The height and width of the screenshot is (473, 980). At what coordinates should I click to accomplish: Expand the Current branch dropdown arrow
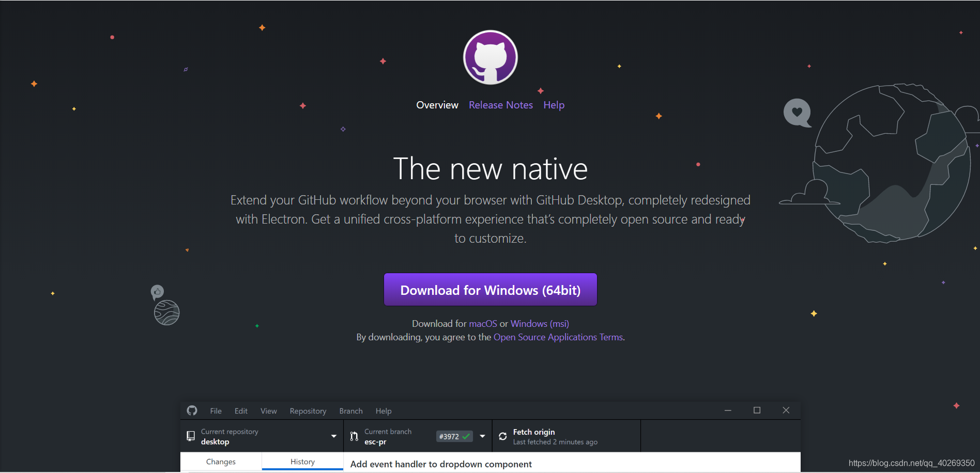tap(482, 436)
